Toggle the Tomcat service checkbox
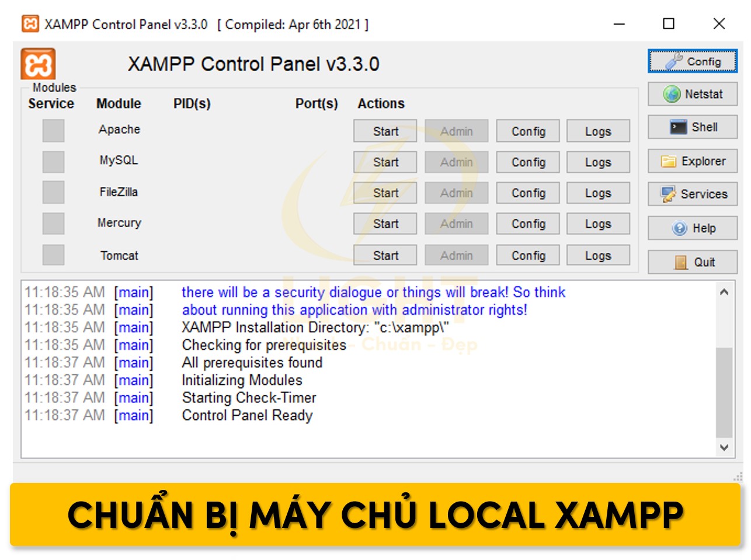 53,255
